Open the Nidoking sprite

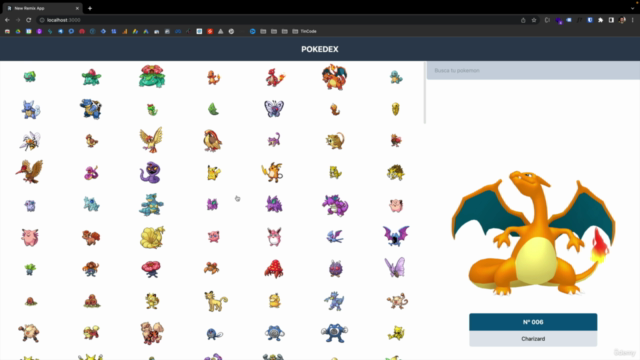click(335, 205)
